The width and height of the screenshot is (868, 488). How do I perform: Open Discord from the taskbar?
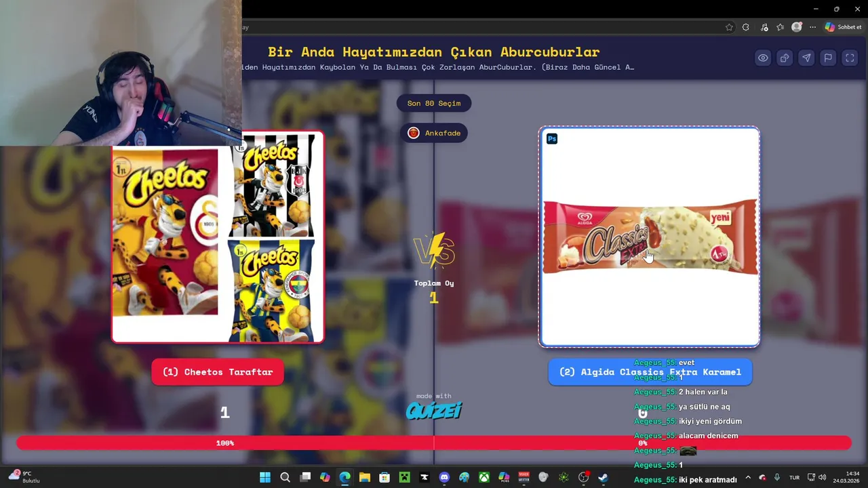coord(444,477)
